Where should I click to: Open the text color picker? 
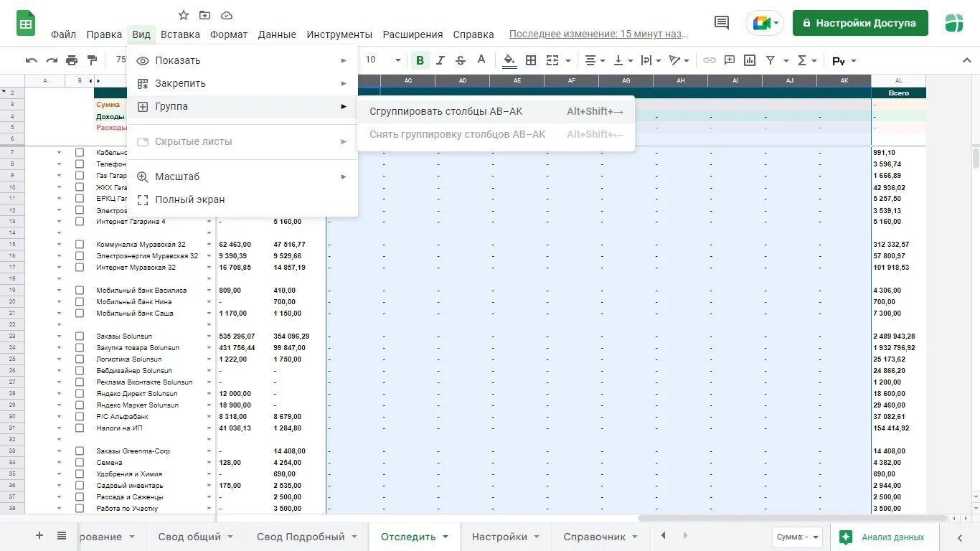pos(481,60)
